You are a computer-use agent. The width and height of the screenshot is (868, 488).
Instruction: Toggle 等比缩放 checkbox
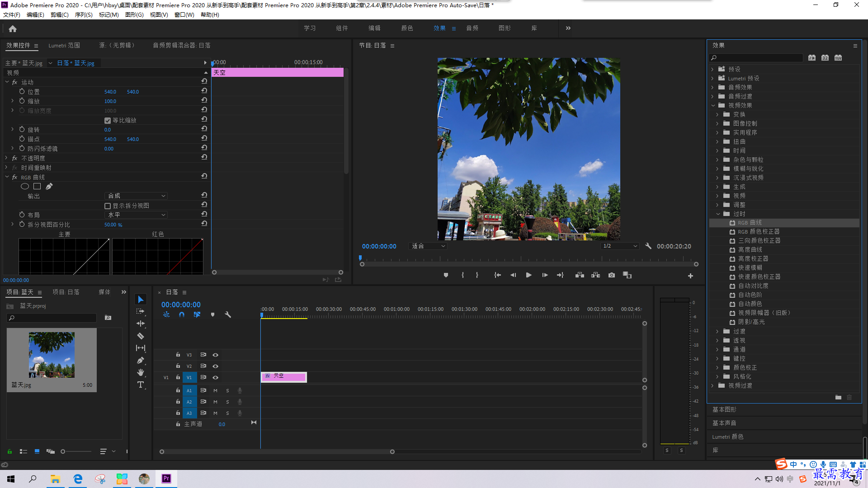[108, 121]
